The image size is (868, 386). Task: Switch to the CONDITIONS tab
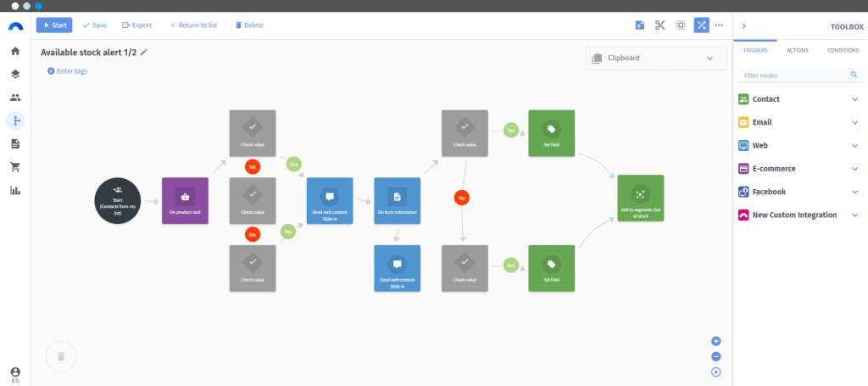[x=843, y=50]
